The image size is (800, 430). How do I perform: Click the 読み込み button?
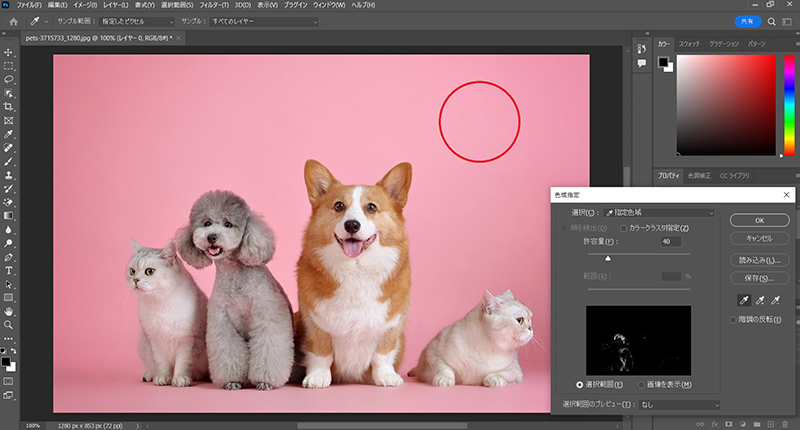[x=760, y=260]
